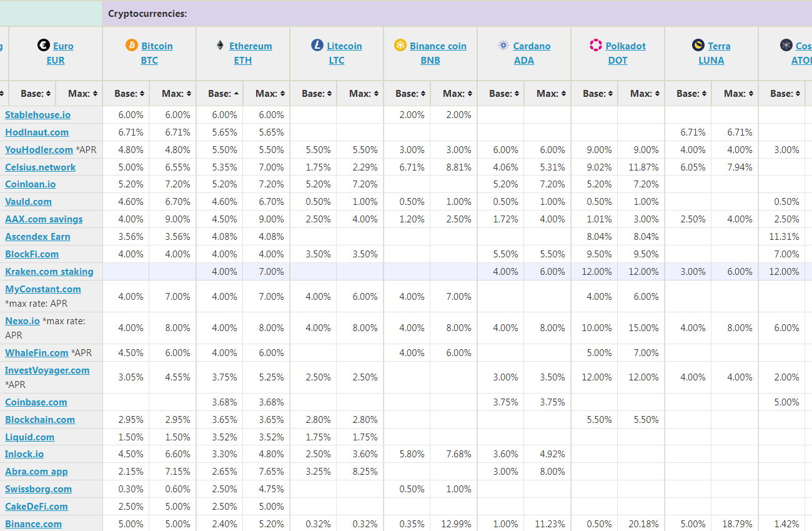Click the Ethereum diamond icon
The width and height of the screenshot is (812, 531).
[x=221, y=45]
